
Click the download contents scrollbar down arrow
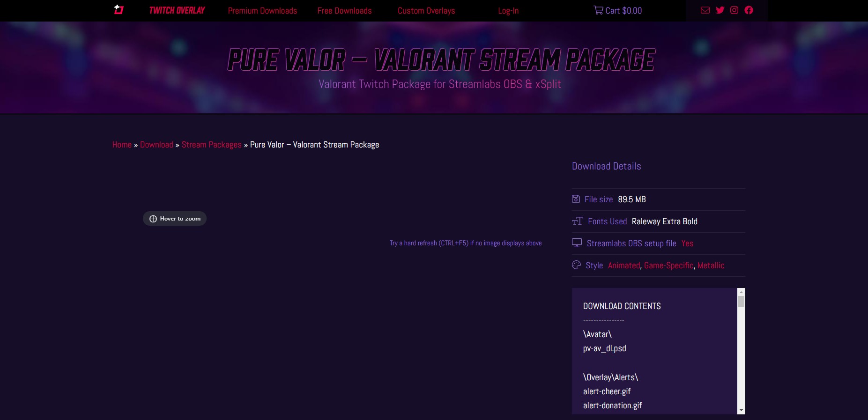(741, 411)
